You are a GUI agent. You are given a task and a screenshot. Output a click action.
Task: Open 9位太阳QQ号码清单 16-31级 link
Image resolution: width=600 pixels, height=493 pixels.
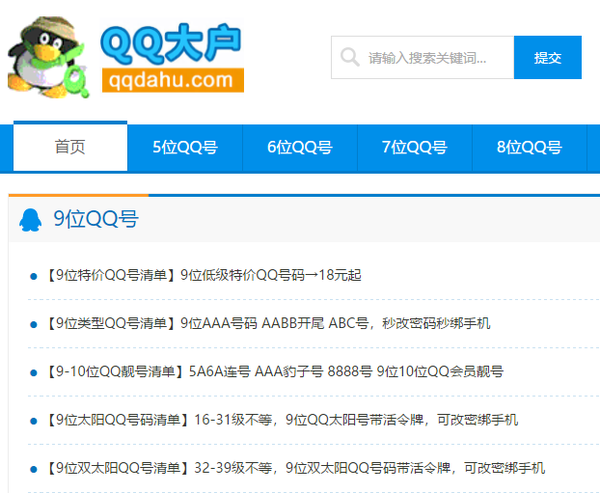281,420
